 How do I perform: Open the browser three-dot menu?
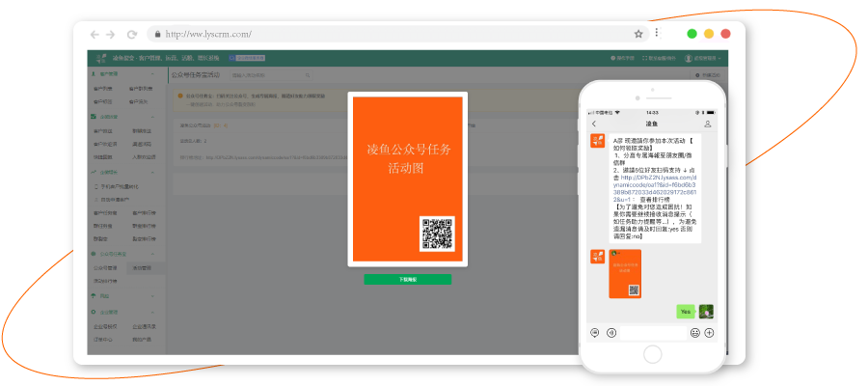pyautogui.click(x=658, y=34)
